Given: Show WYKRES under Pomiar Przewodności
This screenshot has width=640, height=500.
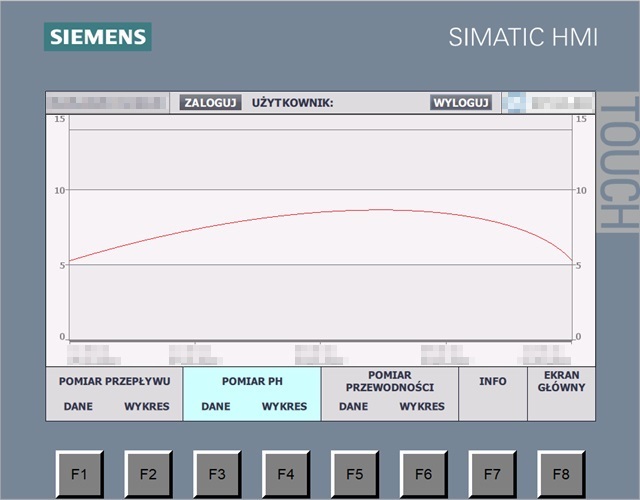Looking at the screenshot, I should [x=422, y=407].
